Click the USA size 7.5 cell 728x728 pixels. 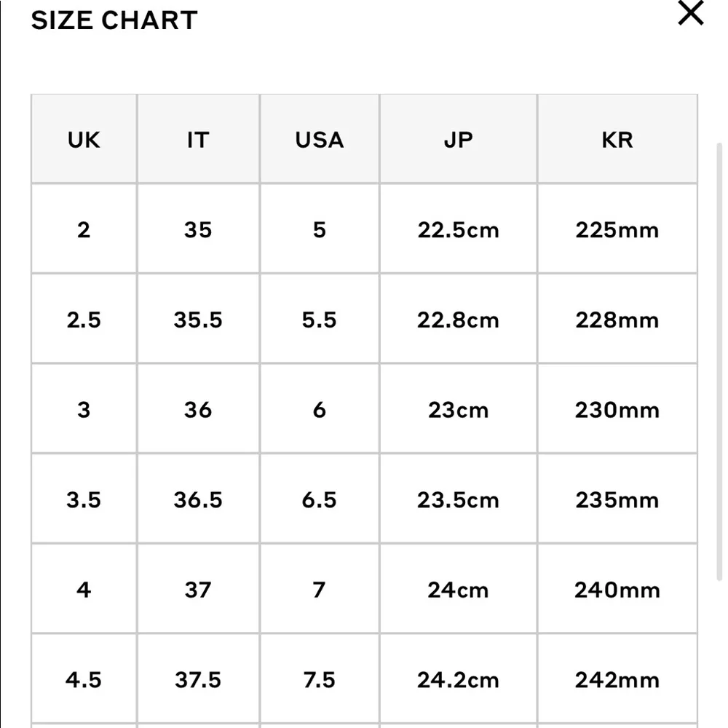pos(319,680)
